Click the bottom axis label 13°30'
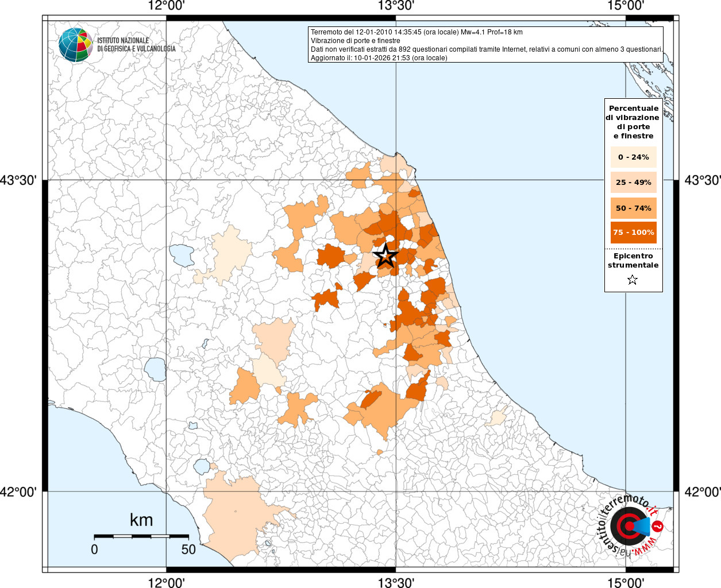721x588 pixels. (x=396, y=583)
